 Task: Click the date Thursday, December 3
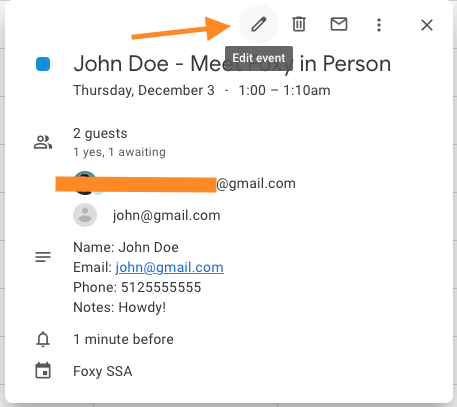click(144, 90)
